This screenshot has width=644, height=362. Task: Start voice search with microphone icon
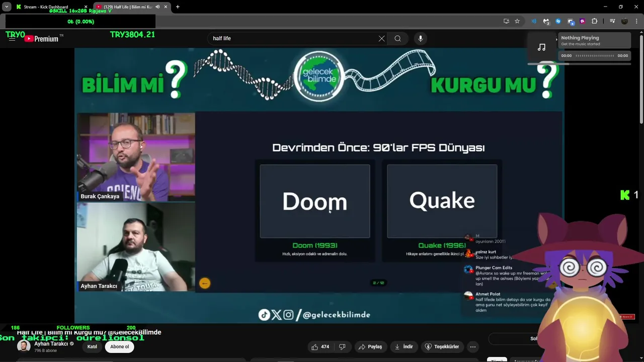click(421, 38)
